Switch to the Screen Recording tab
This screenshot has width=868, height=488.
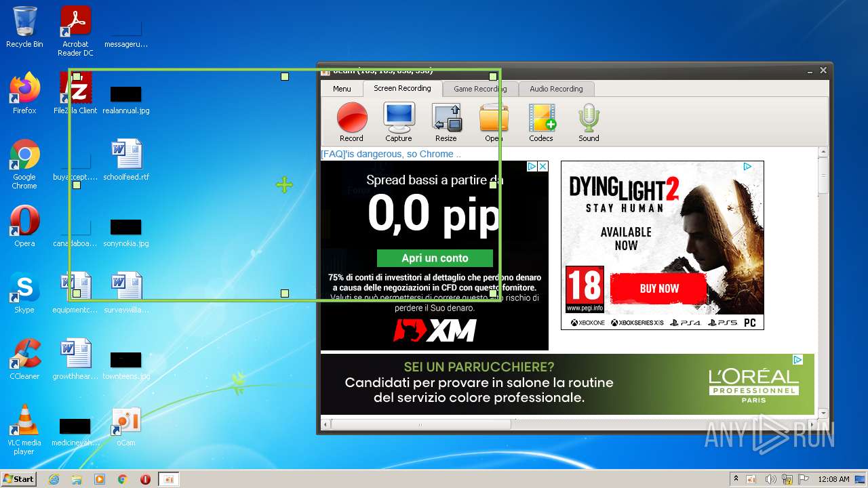(402, 88)
